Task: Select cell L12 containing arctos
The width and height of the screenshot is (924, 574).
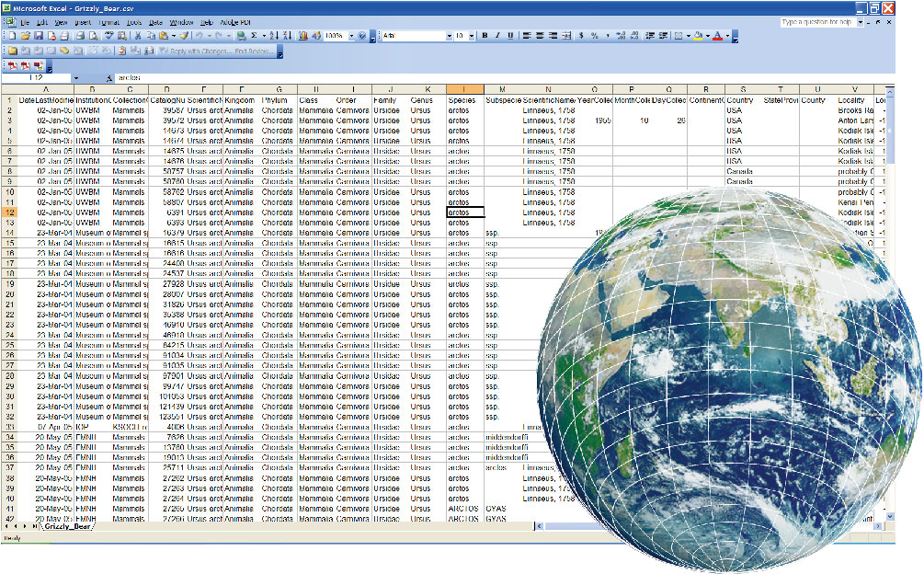Action: click(x=465, y=212)
